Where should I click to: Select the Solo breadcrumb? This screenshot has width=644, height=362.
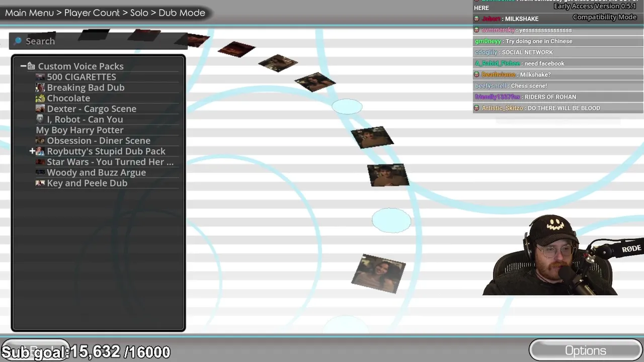coord(139,13)
